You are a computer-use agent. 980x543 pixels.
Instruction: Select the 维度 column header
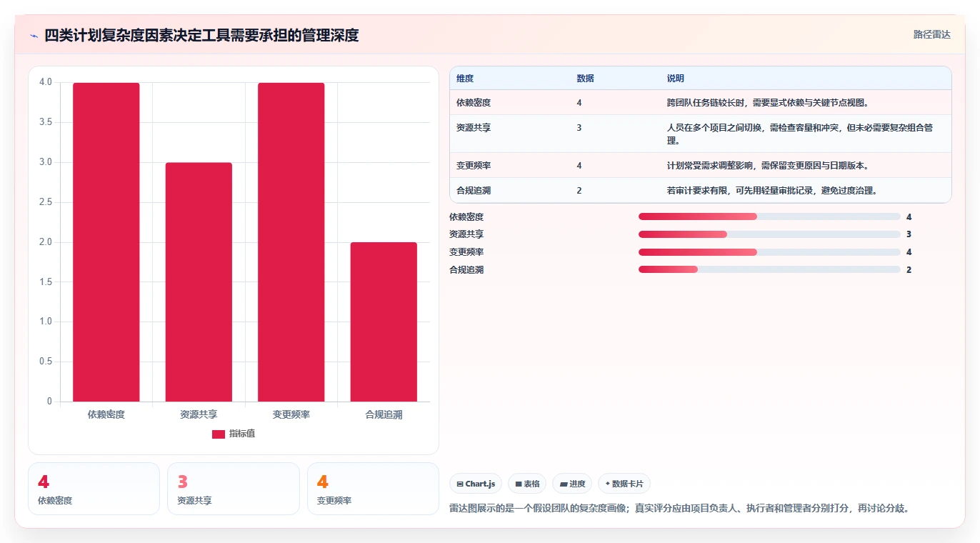465,79
